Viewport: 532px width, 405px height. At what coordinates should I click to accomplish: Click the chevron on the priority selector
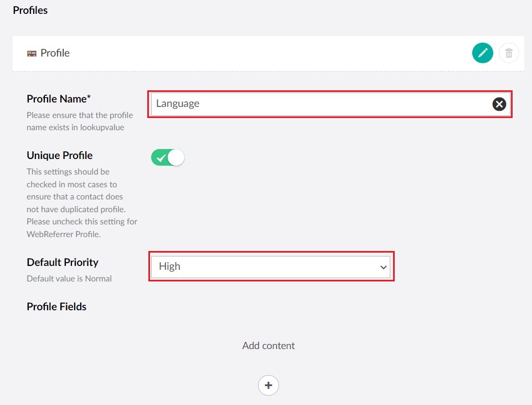pos(383,266)
